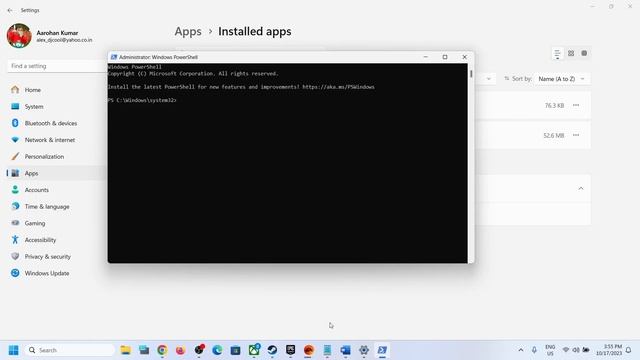Click Settings gear icon in taskbar

(364, 350)
